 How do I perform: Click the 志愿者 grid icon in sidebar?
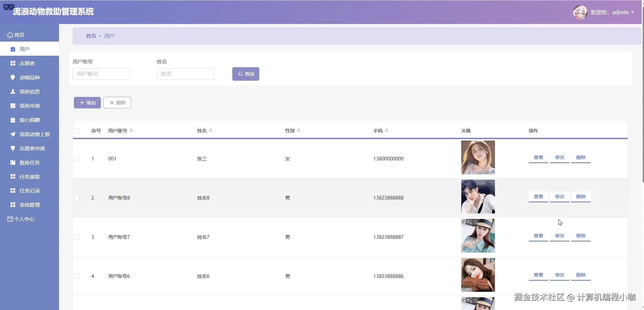tap(13, 63)
